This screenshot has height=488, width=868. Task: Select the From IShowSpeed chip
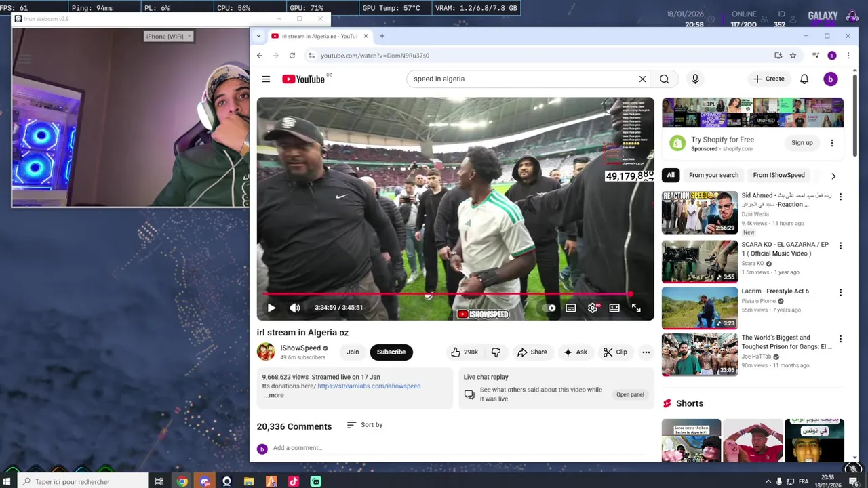coord(778,175)
